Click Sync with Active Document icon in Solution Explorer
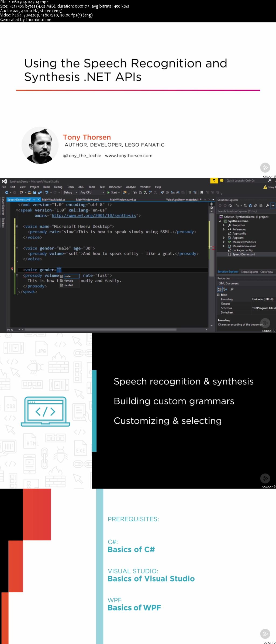The width and height of the screenshot is (276, 644). point(245,206)
